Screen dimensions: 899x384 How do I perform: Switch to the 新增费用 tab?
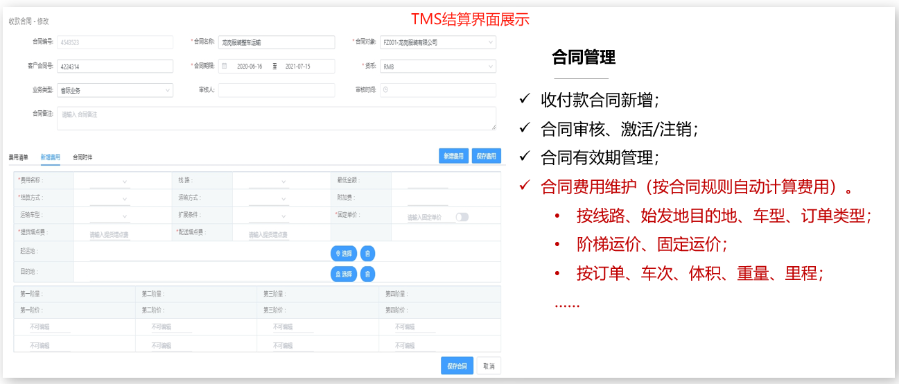click(x=50, y=156)
